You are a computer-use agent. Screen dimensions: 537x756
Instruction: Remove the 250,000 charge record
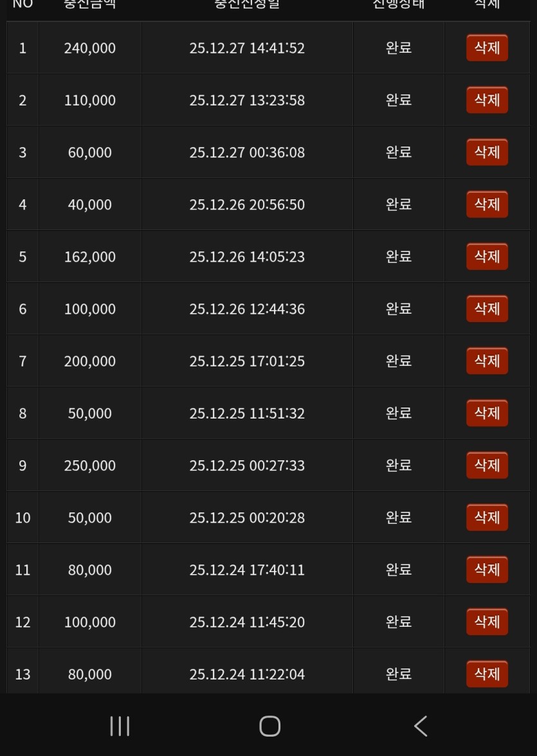(x=487, y=465)
